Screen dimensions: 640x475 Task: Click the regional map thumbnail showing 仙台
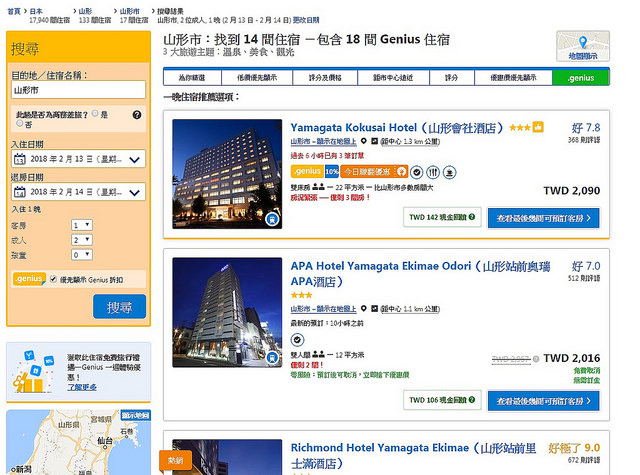[78, 442]
